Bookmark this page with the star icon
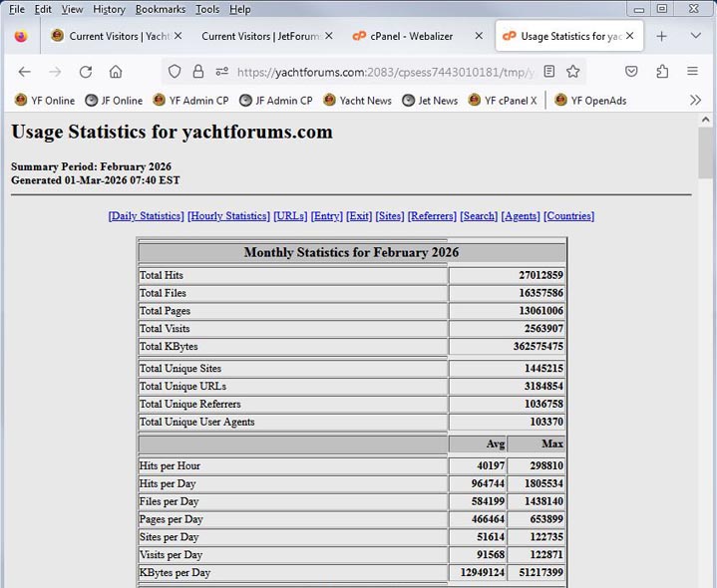The height and width of the screenshot is (588, 717). (x=573, y=72)
